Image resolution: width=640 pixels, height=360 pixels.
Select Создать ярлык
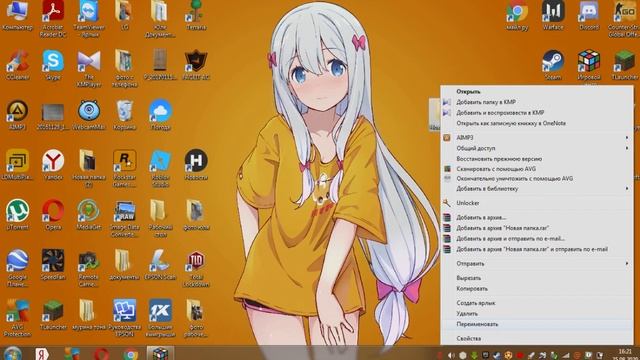(x=537, y=303)
